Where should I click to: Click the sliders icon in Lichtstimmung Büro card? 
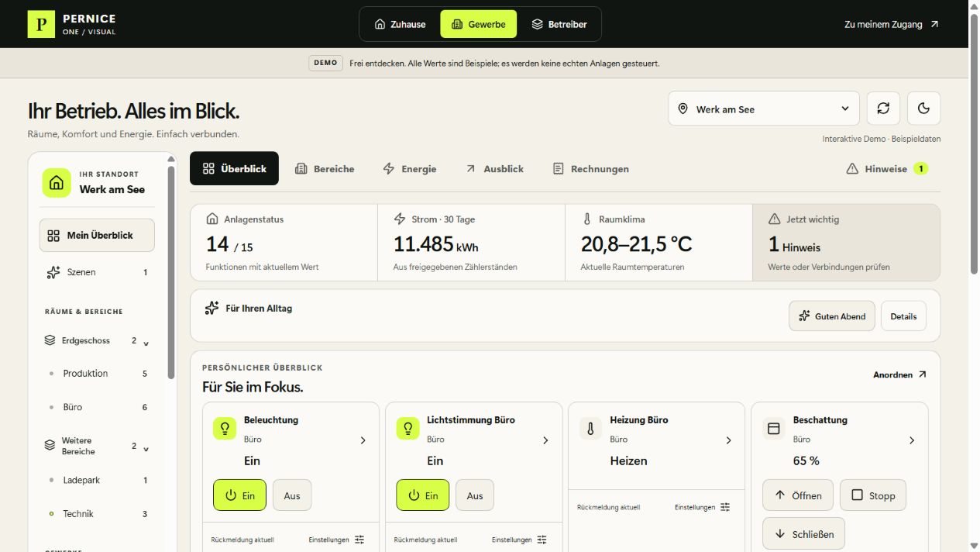[542, 540]
